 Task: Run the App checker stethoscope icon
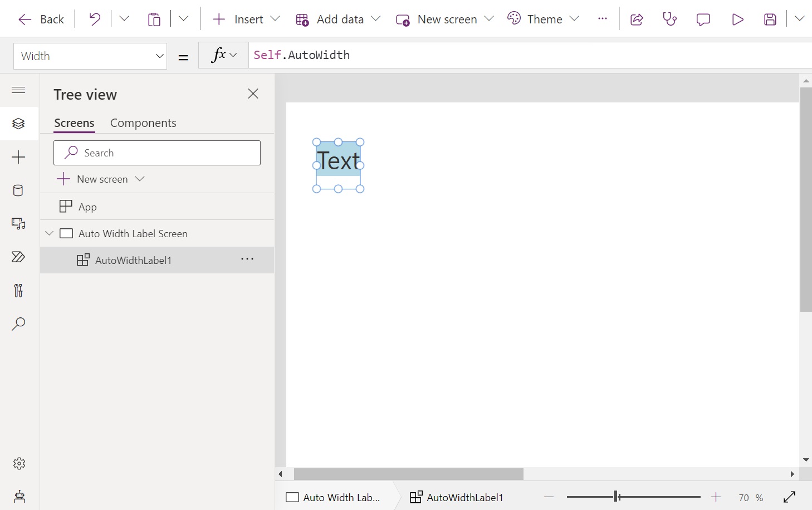pyautogui.click(x=669, y=18)
